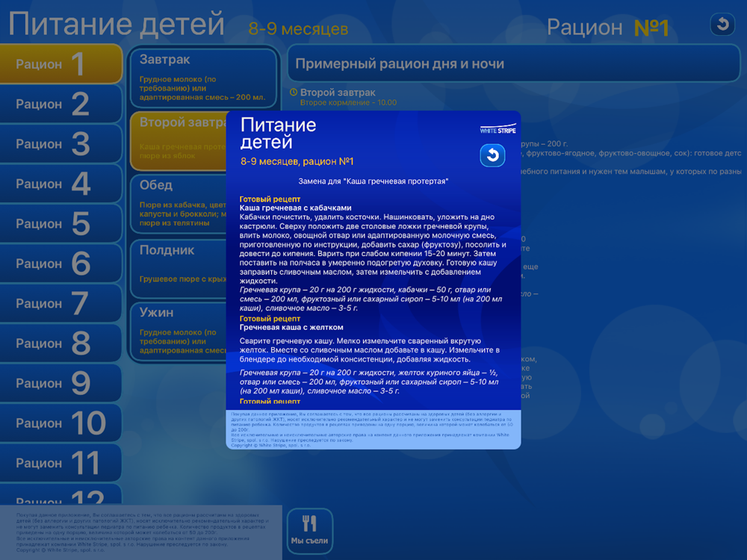Select the Рацион 1 tab
This screenshot has width=747, height=560.
pyautogui.click(x=61, y=63)
